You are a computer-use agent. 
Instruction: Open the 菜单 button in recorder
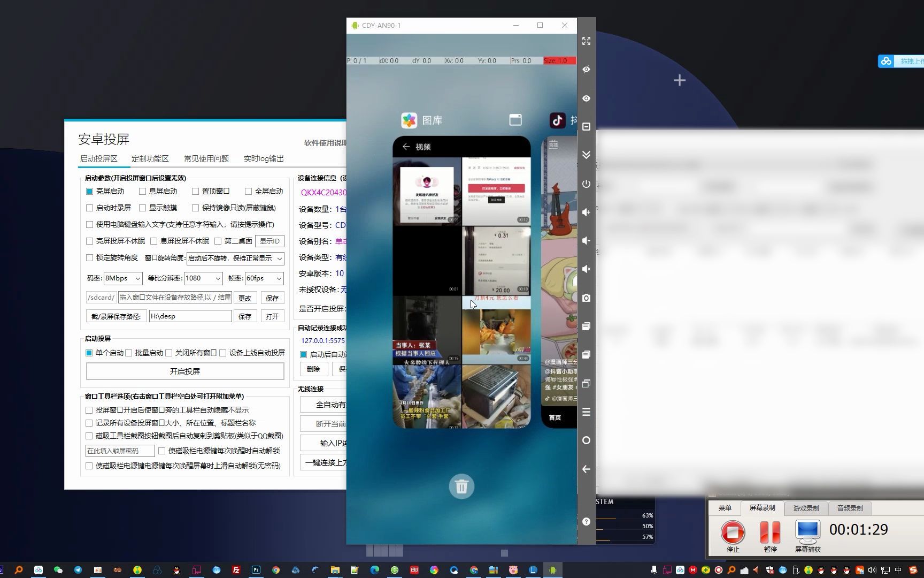coord(725,508)
